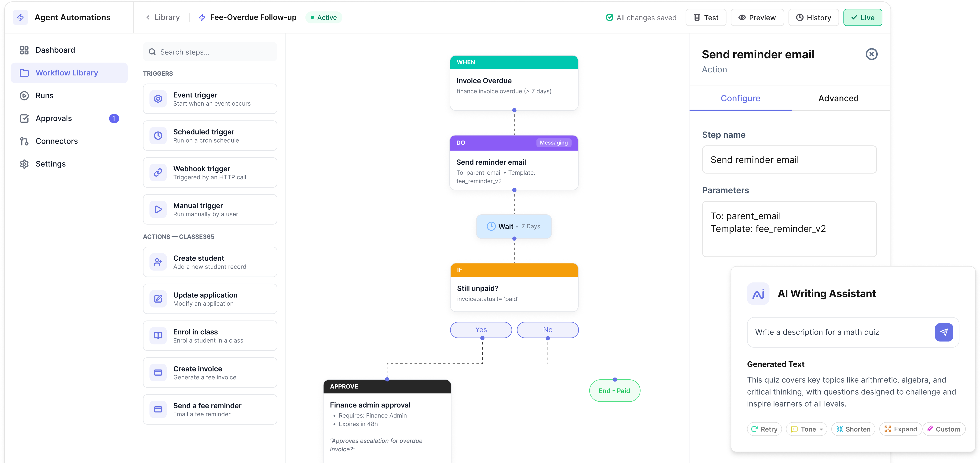The width and height of the screenshot is (980, 463).
Task: Select the Wait 7 Days node
Action: point(514,226)
